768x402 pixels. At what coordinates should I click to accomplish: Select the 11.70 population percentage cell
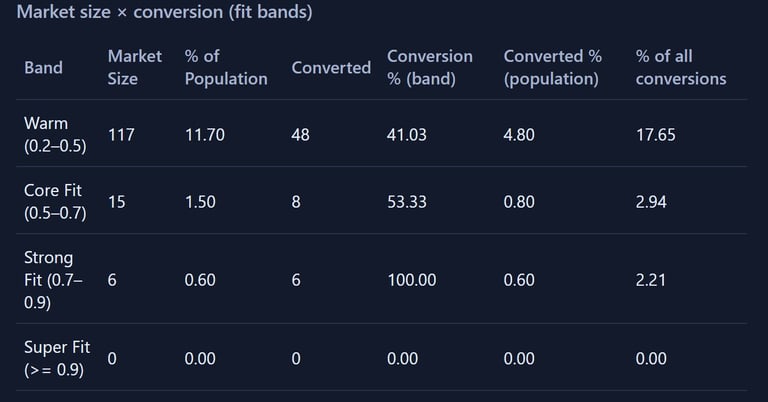[204, 134]
